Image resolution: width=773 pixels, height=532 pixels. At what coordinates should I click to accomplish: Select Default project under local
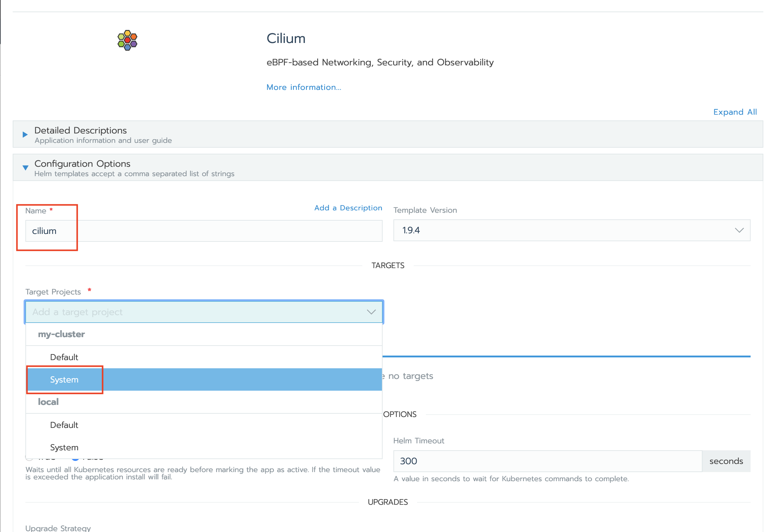[204, 425]
